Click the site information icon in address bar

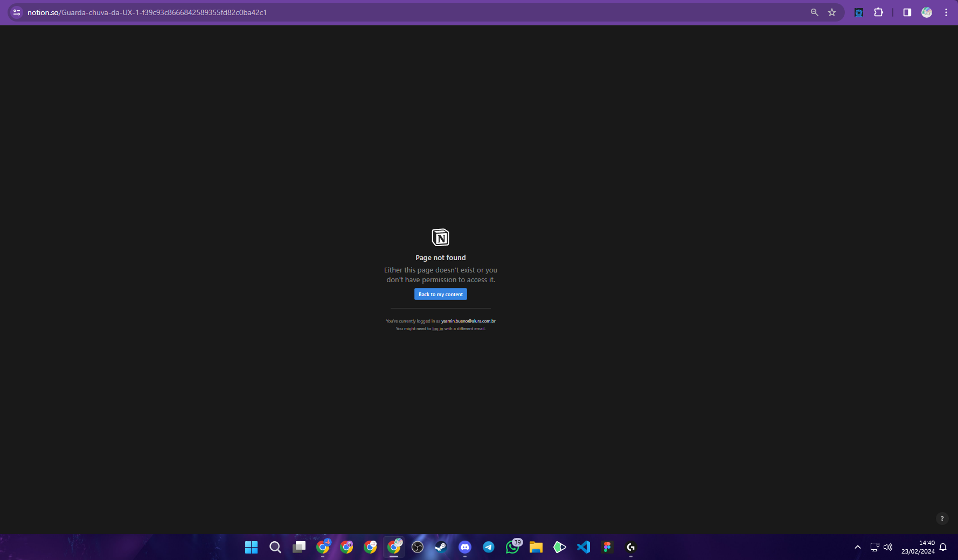click(17, 12)
